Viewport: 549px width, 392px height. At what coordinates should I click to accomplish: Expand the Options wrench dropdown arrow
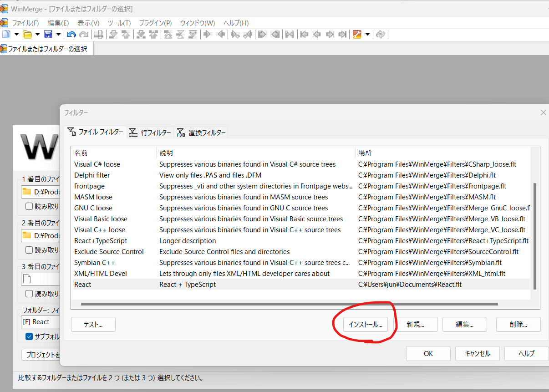pos(367,34)
